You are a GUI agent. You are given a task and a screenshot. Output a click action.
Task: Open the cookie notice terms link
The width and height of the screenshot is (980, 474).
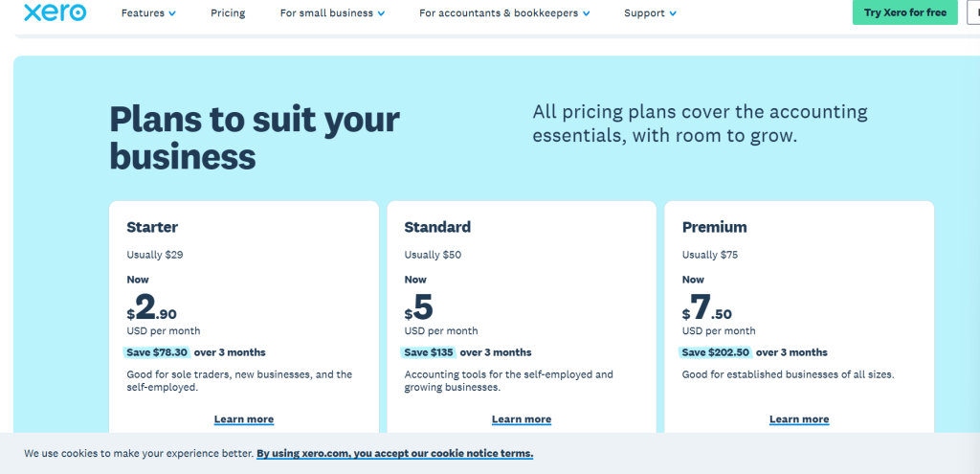[x=394, y=453]
